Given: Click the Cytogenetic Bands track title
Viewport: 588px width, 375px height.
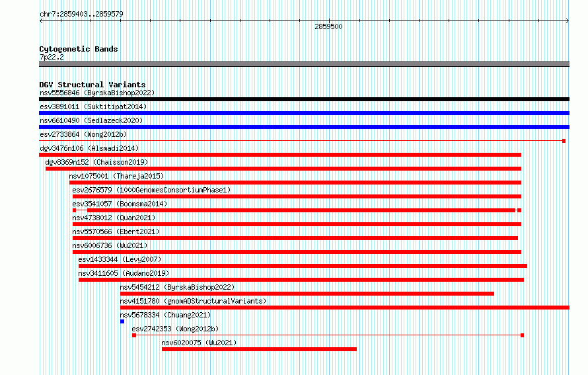Looking at the screenshot, I should pyautogui.click(x=79, y=49).
